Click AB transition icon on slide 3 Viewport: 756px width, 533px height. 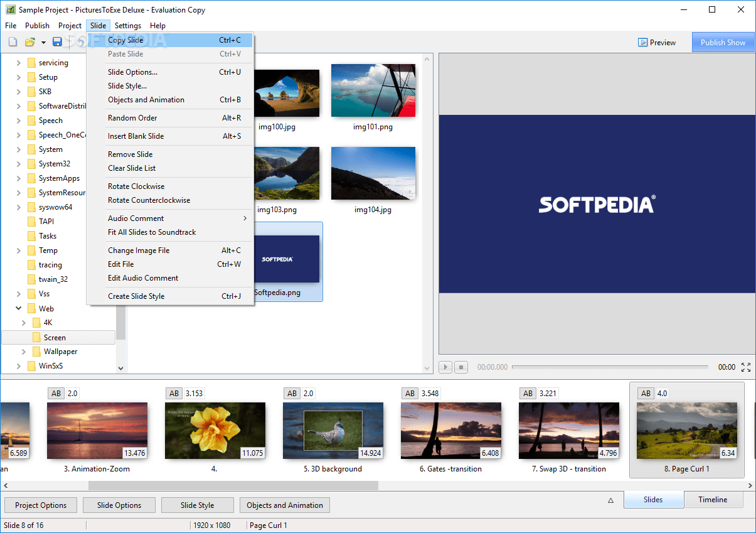tap(56, 393)
